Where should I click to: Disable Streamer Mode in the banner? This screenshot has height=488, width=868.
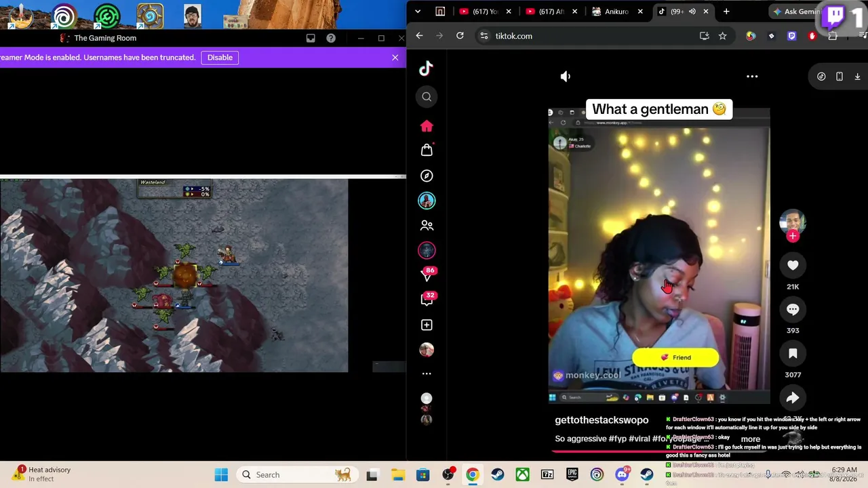coord(220,58)
